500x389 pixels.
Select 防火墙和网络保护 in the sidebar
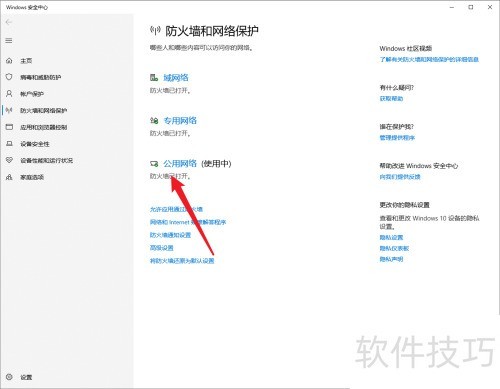click(x=43, y=111)
